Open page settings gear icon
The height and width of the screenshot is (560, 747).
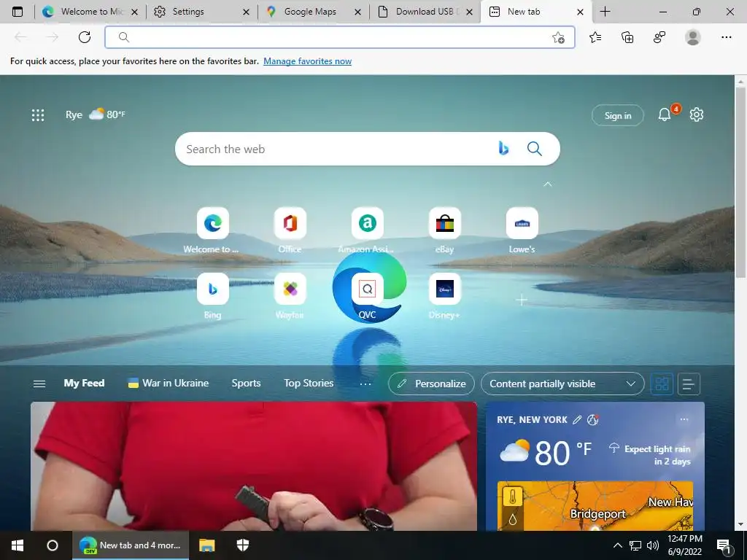click(697, 114)
